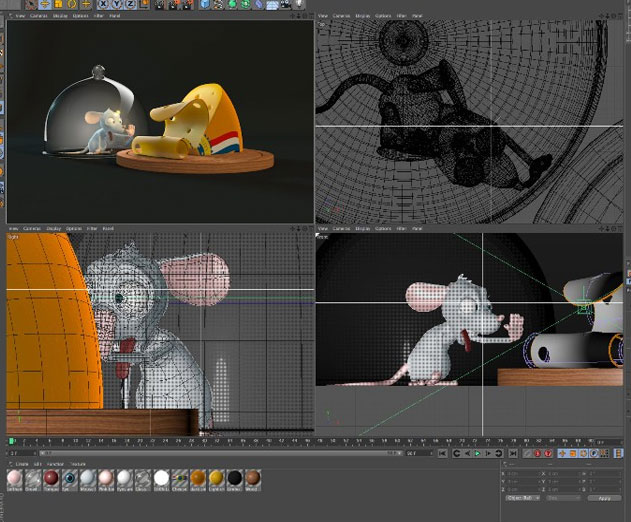Image resolution: width=631 pixels, height=522 pixels.
Task: Play the animation forwards
Action: [x=478, y=453]
